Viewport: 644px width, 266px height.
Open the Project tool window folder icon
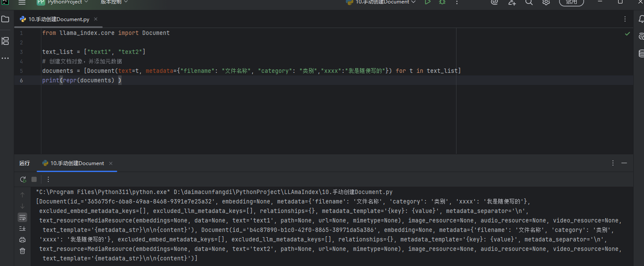5,19
